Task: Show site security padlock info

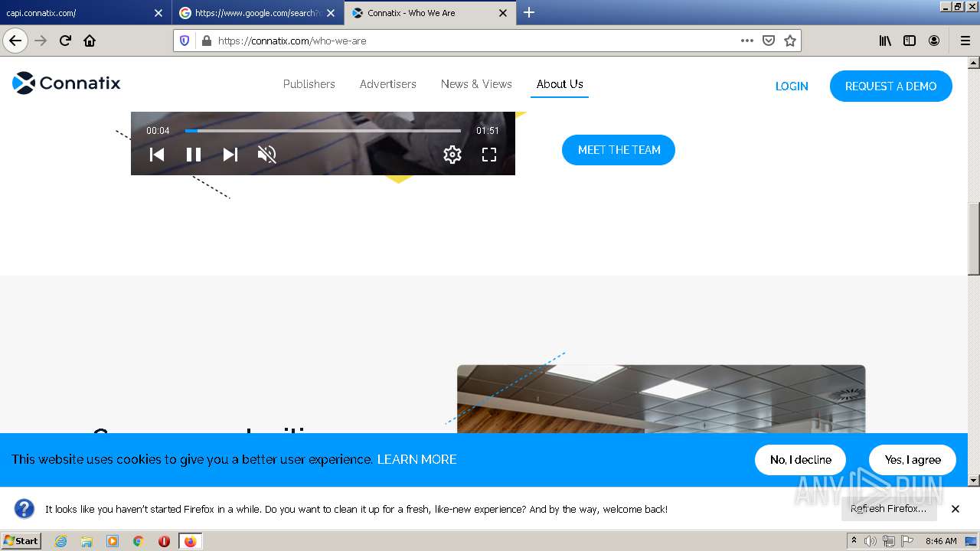Action: click(206, 41)
